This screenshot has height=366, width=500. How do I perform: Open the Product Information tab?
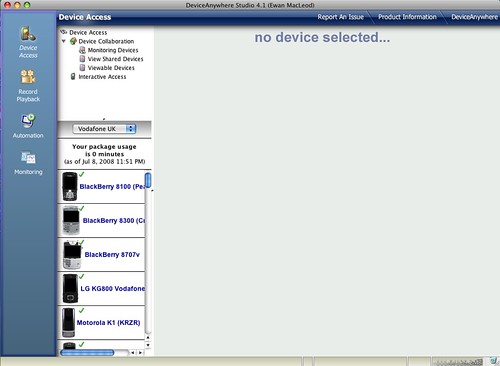pyautogui.click(x=407, y=17)
